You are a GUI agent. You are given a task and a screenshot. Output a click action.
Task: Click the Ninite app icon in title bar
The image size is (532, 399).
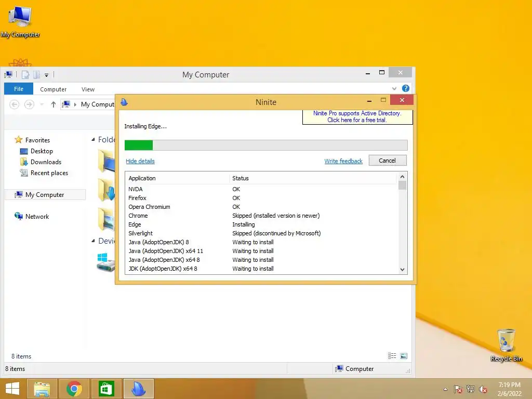(124, 102)
